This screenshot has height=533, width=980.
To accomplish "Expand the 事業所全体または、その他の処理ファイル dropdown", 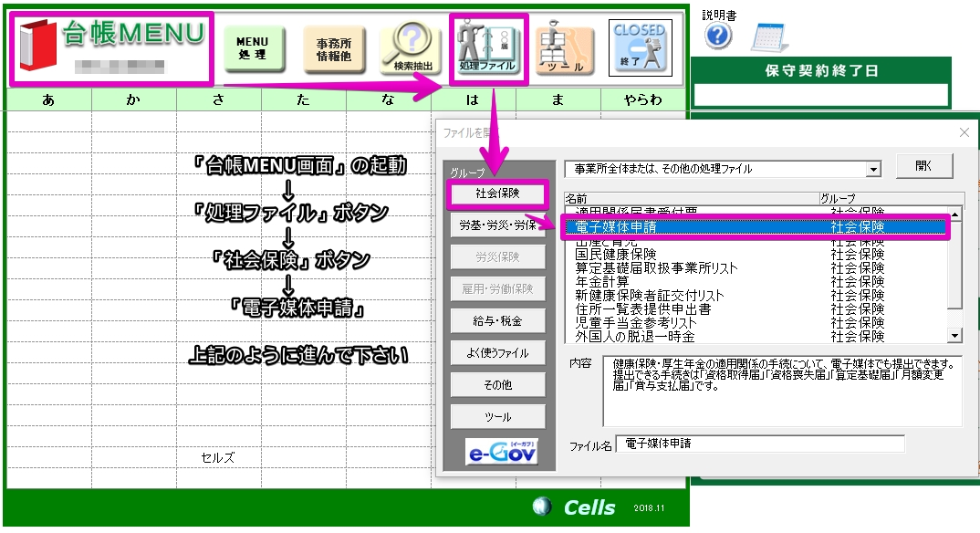I will coord(873,169).
